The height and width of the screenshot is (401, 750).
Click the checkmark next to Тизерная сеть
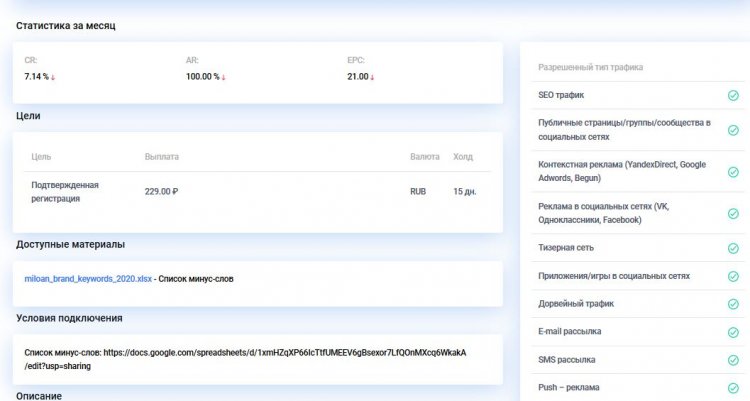[x=733, y=248]
